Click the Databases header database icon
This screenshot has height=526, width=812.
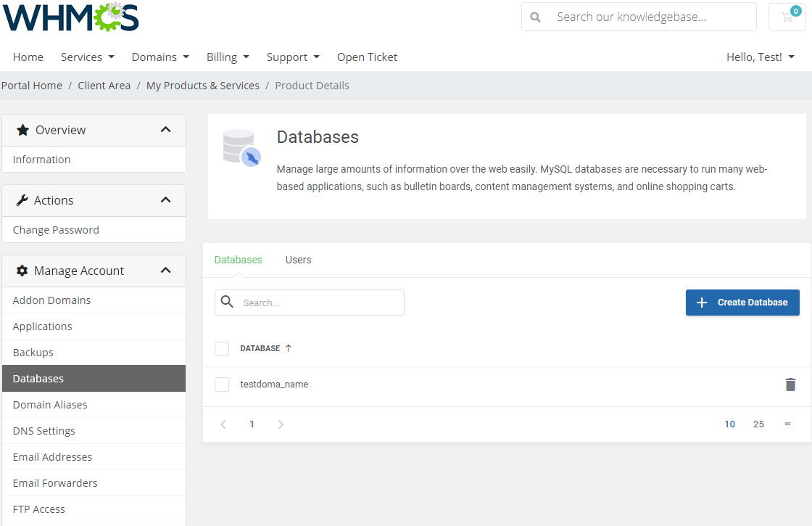[x=241, y=148]
